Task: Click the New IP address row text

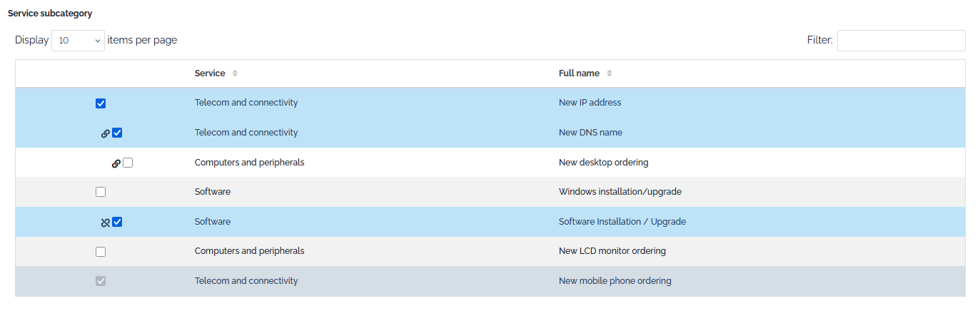Action: 590,103
